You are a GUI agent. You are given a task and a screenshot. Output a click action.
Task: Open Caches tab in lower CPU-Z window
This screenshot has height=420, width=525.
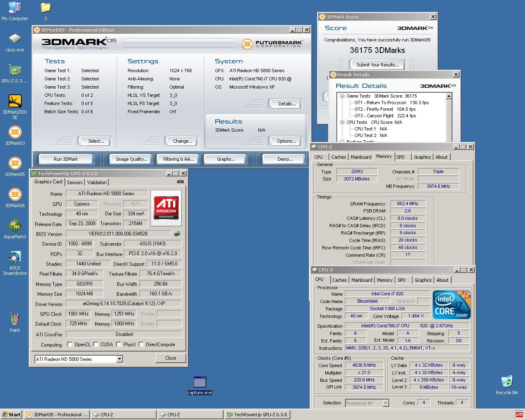click(340, 280)
